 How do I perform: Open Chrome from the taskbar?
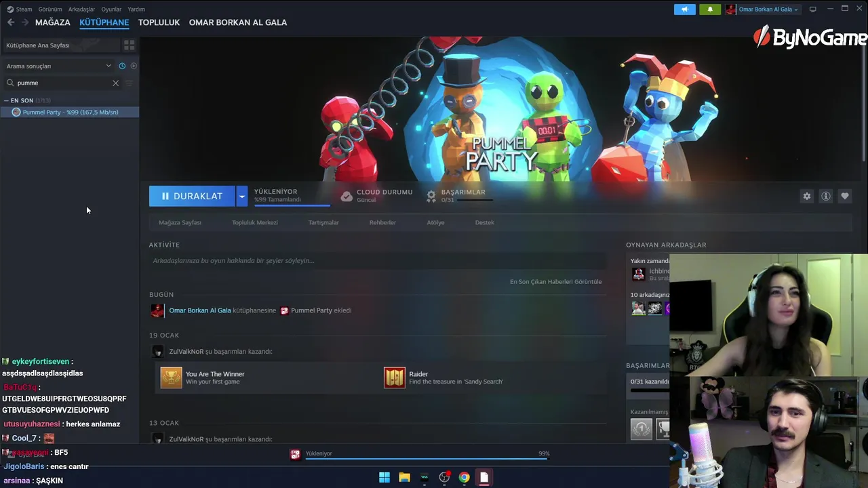click(464, 477)
